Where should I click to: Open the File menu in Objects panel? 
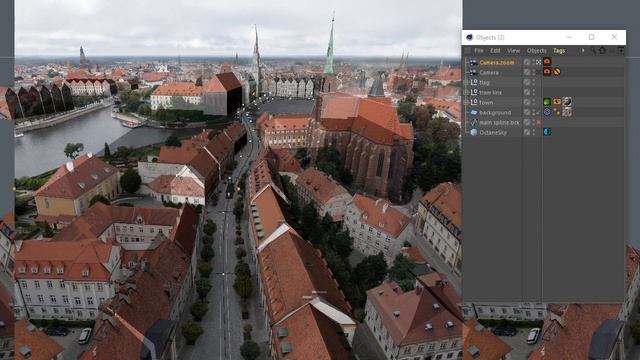coord(479,51)
